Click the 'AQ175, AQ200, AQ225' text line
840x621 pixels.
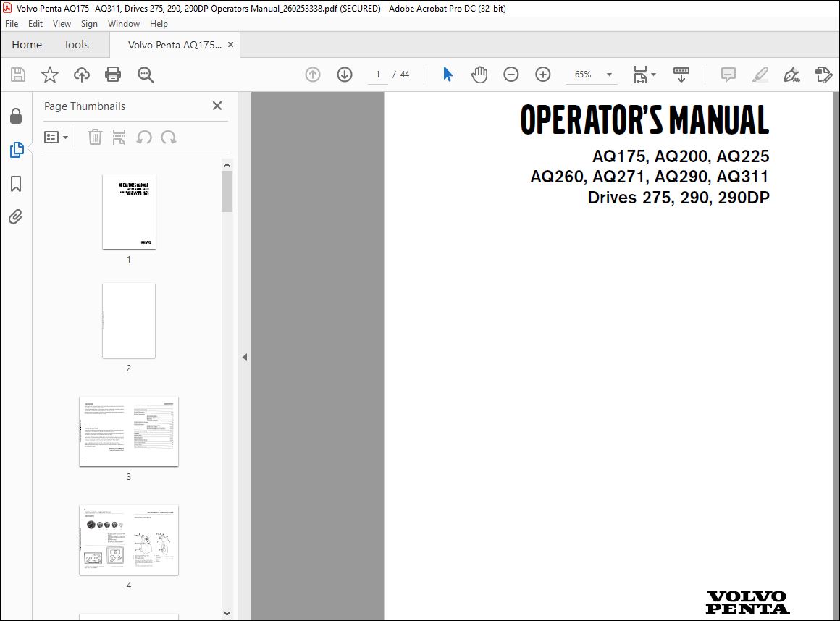[681, 156]
